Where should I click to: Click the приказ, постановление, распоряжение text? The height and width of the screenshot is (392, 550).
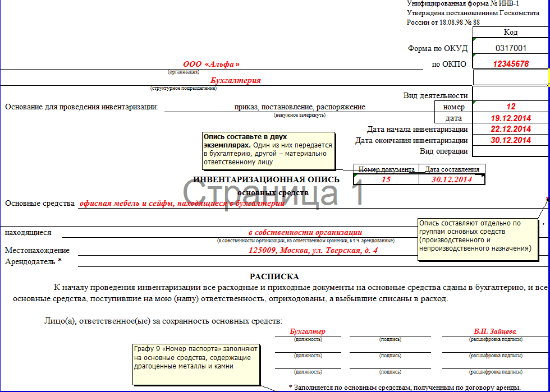(x=300, y=107)
